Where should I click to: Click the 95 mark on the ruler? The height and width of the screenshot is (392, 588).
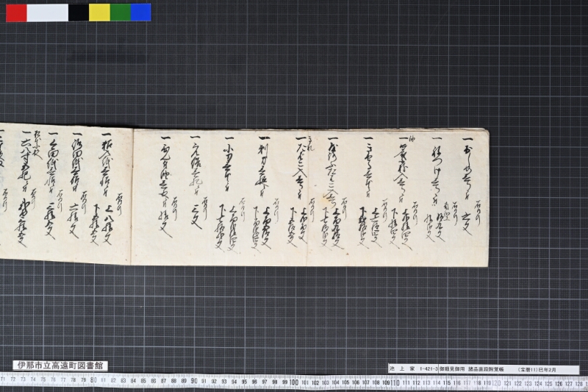tap(244, 382)
